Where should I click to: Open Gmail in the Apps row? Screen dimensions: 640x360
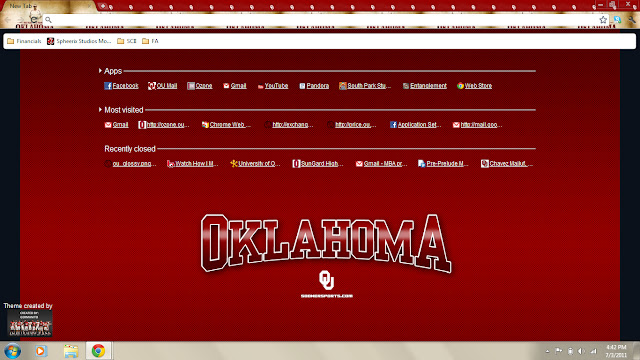click(x=235, y=86)
